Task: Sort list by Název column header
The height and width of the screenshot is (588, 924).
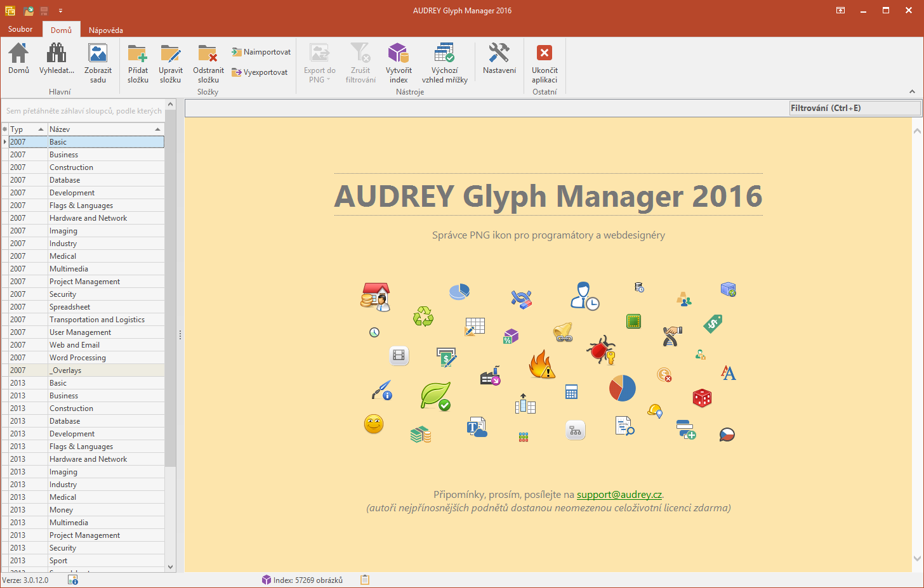Action: [102, 129]
